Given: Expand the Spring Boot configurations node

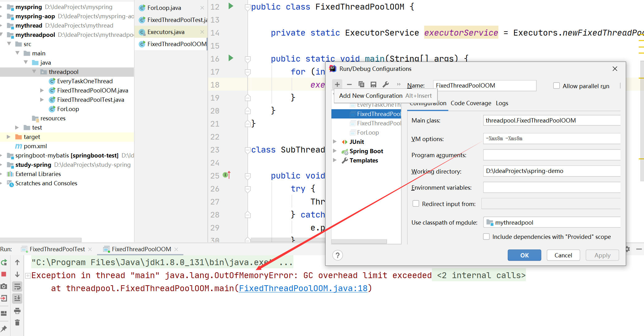Looking at the screenshot, I should coord(335,151).
